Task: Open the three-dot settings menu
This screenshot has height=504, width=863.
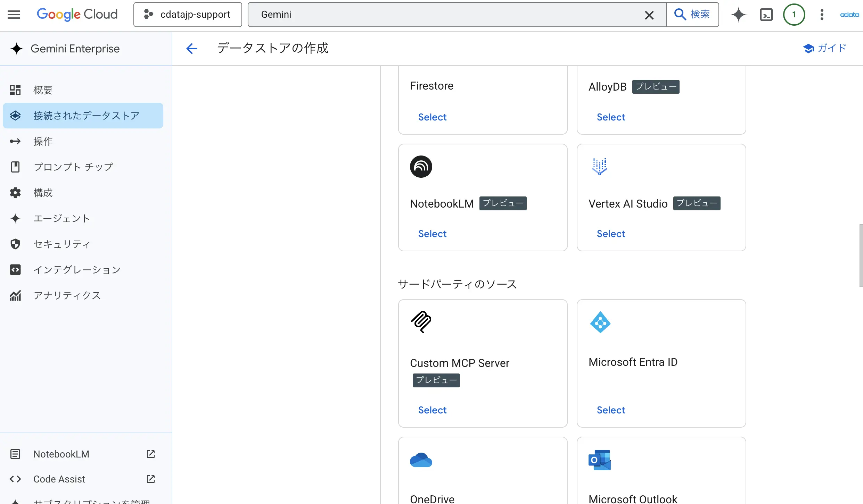Action: [822, 15]
